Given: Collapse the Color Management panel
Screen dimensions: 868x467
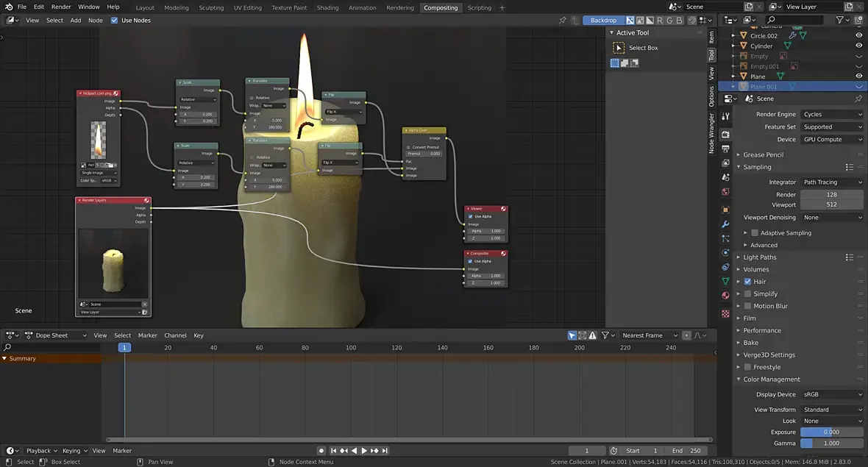Looking at the screenshot, I should pos(771,379).
